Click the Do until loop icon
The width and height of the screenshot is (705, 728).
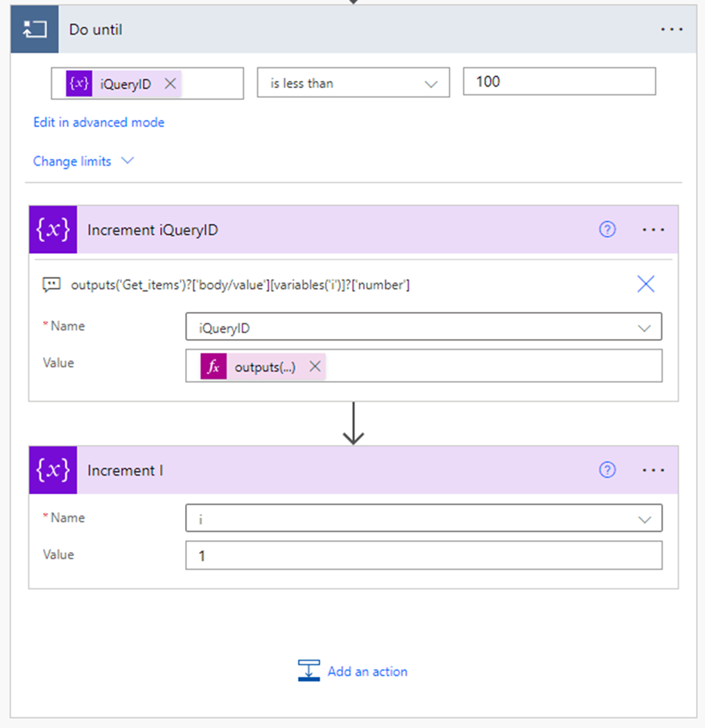[x=35, y=30]
